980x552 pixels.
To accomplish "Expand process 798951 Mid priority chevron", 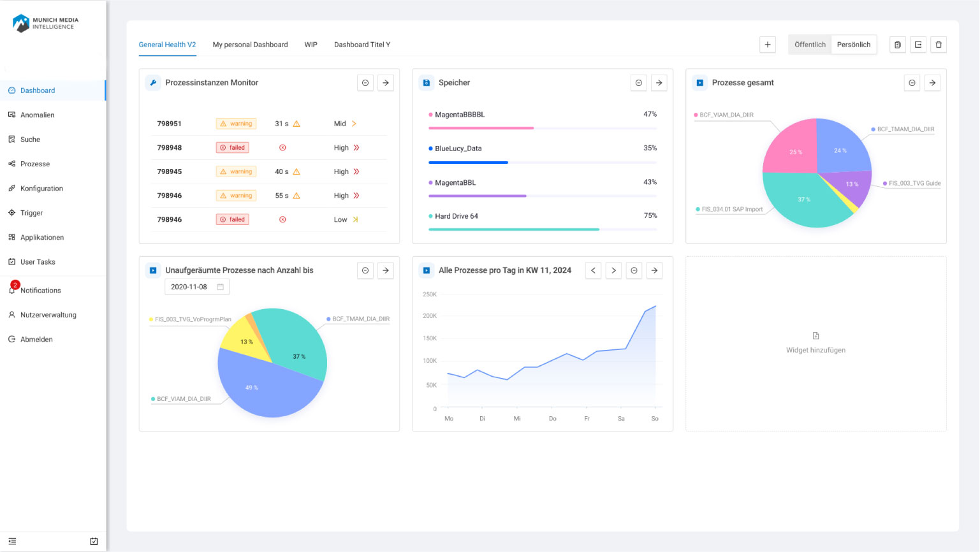I will (354, 124).
